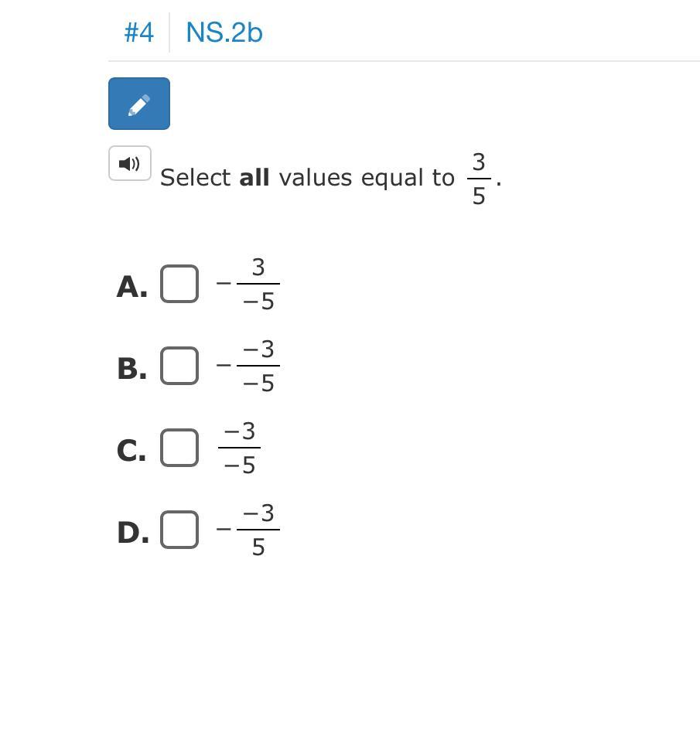
Task: Open the #4 question link
Action: click(x=138, y=32)
